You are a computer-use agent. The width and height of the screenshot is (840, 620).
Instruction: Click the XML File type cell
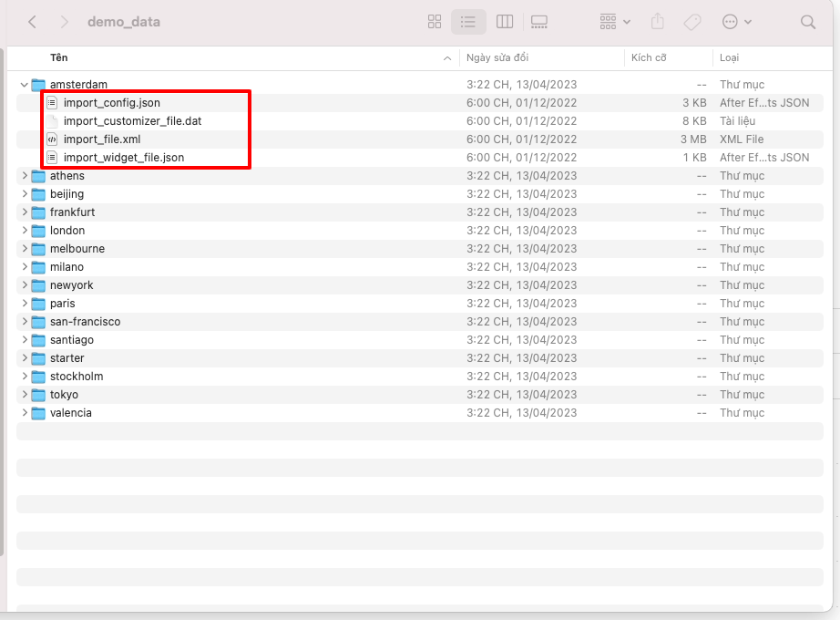pyautogui.click(x=742, y=139)
